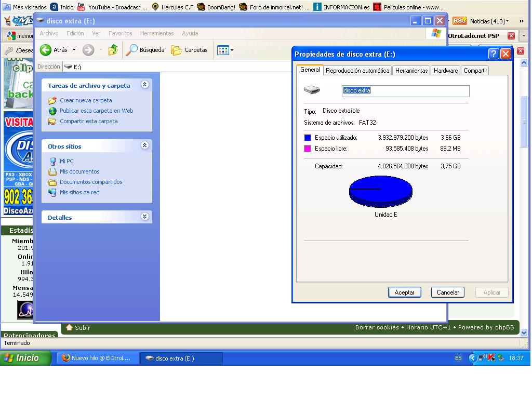Click Publicar esta carpeta en Web
This screenshot has width=532, height=399.
pos(96,111)
